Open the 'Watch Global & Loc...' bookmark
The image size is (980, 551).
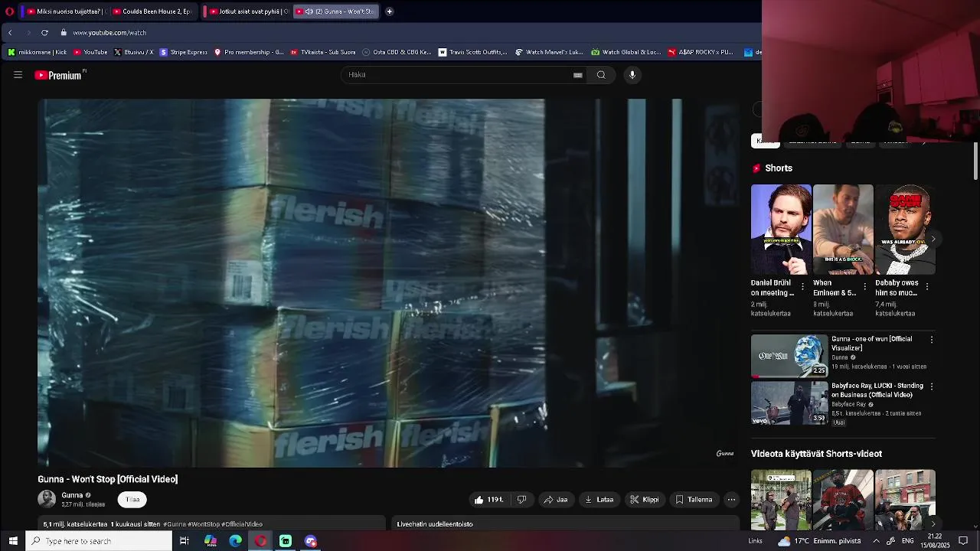(626, 52)
